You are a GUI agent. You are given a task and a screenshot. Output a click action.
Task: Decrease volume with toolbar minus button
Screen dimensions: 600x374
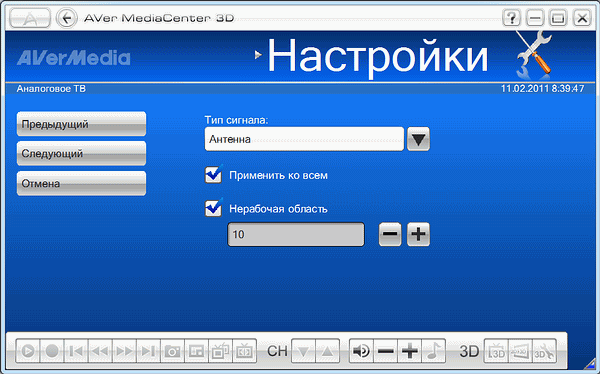(x=386, y=351)
